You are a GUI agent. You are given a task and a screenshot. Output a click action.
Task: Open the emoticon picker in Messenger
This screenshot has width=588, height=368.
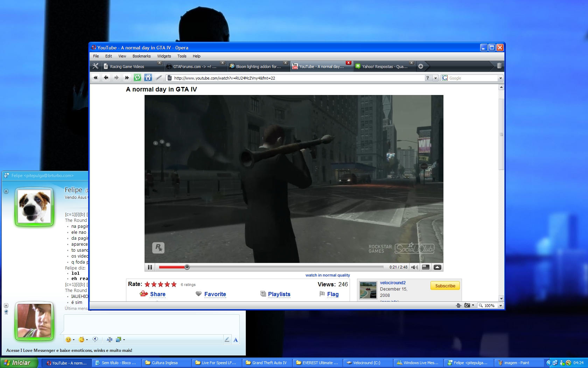click(x=68, y=340)
